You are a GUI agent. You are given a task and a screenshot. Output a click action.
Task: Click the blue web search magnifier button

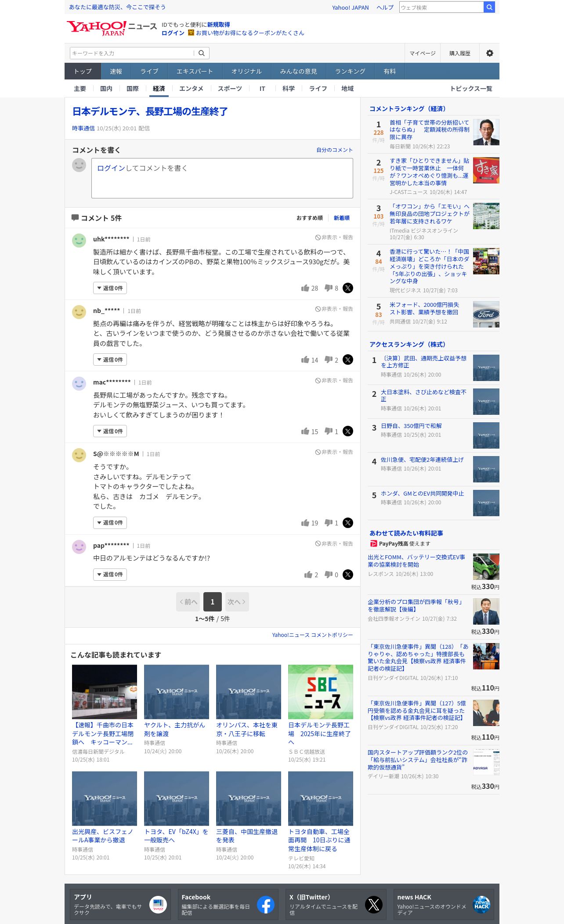point(489,7)
